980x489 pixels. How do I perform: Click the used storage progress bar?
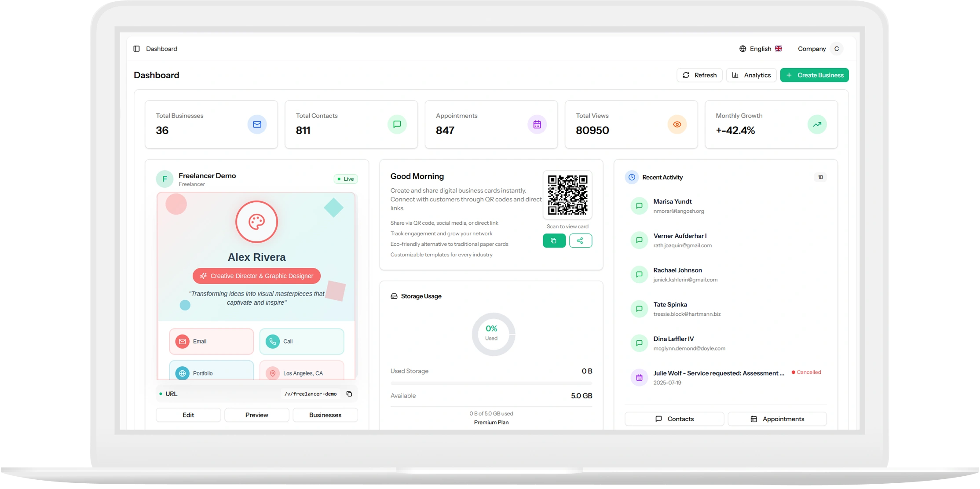tap(491, 383)
